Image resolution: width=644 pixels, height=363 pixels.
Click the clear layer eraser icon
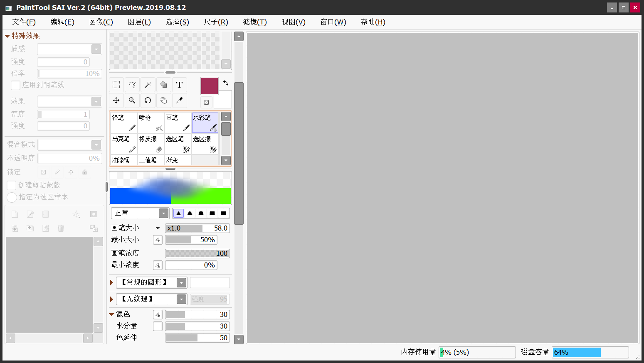[46, 228]
